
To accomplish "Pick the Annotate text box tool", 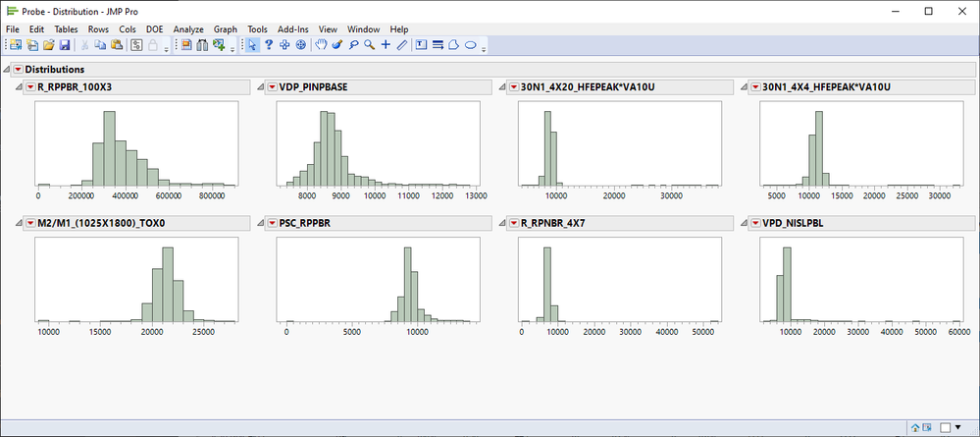I will pos(421,44).
